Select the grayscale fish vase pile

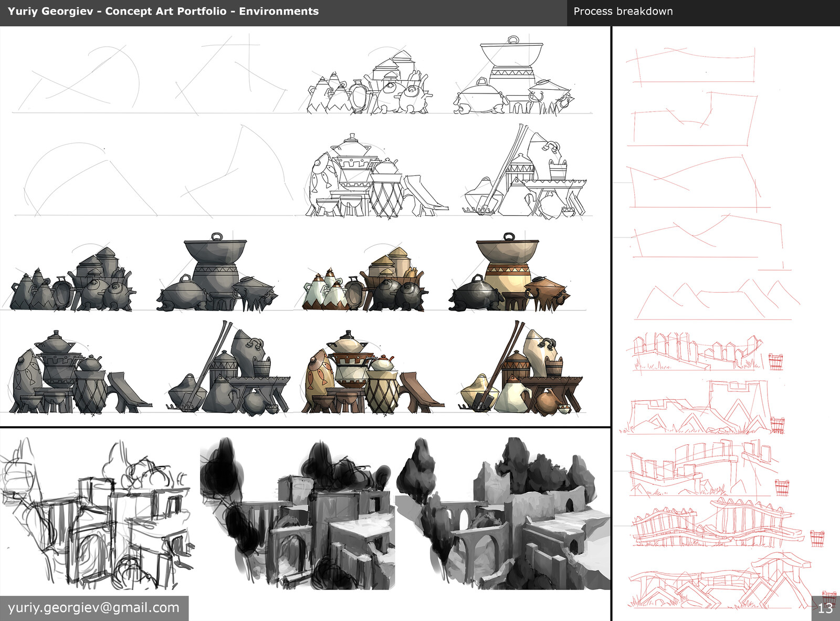pos(80,372)
